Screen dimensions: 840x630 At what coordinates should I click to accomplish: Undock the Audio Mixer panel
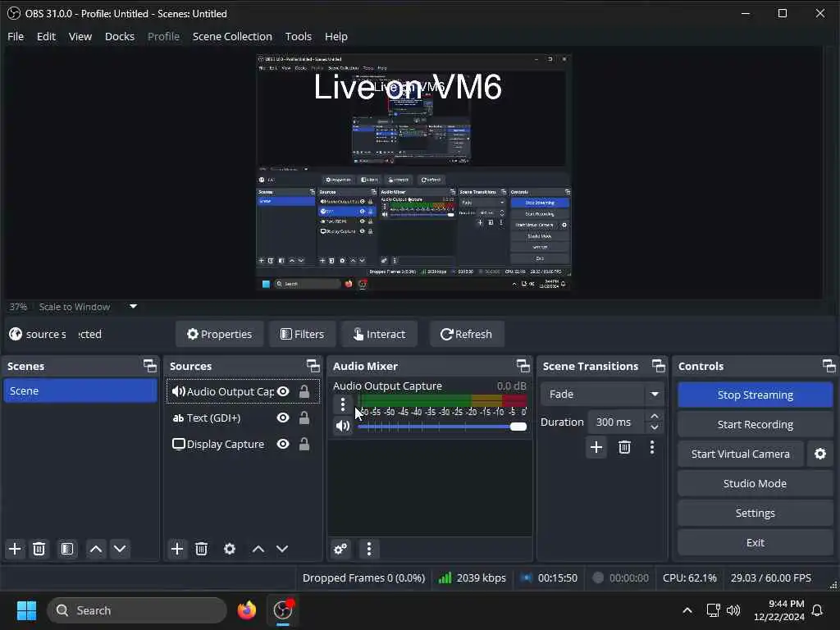(523, 366)
